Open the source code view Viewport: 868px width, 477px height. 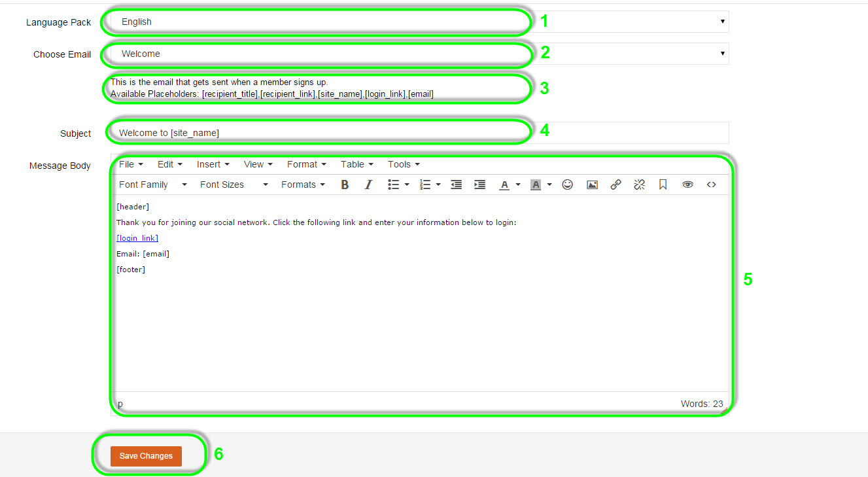click(x=711, y=185)
